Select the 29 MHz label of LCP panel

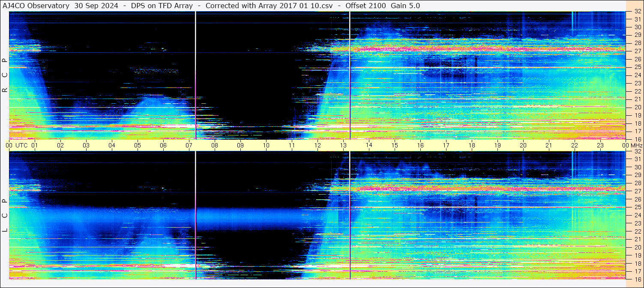637,175
